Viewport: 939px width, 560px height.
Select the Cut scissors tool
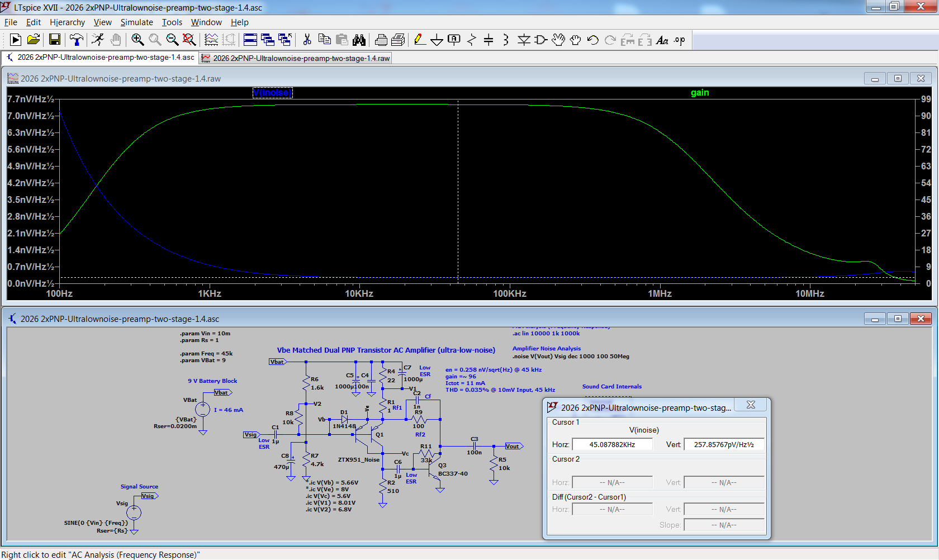tap(307, 40)
